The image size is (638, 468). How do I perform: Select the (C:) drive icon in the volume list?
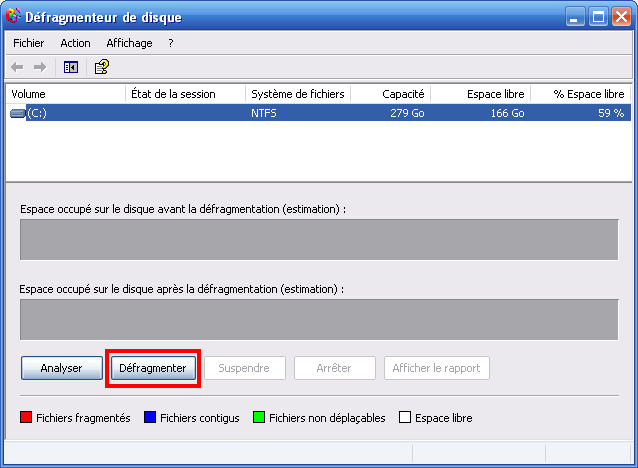(x=18, y=113)
